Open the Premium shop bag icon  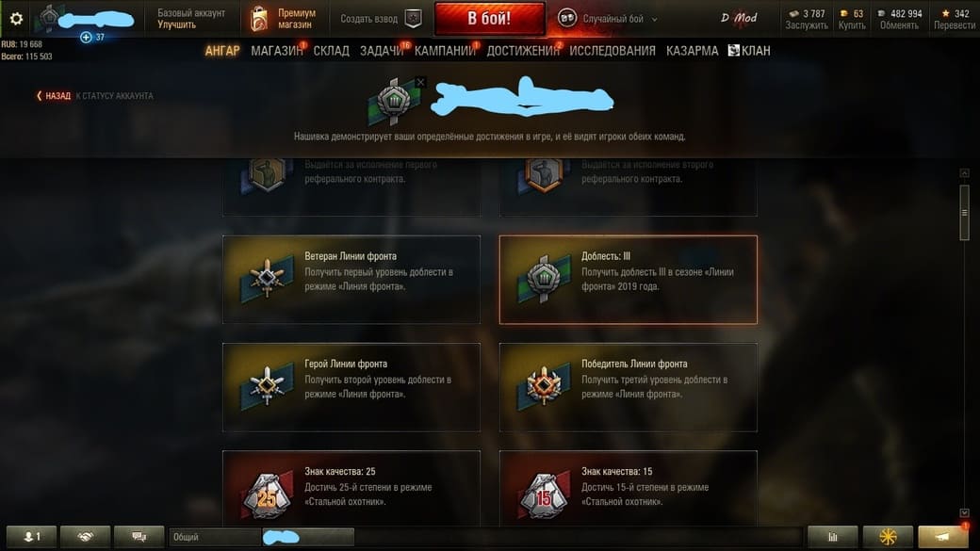(259, 19)
